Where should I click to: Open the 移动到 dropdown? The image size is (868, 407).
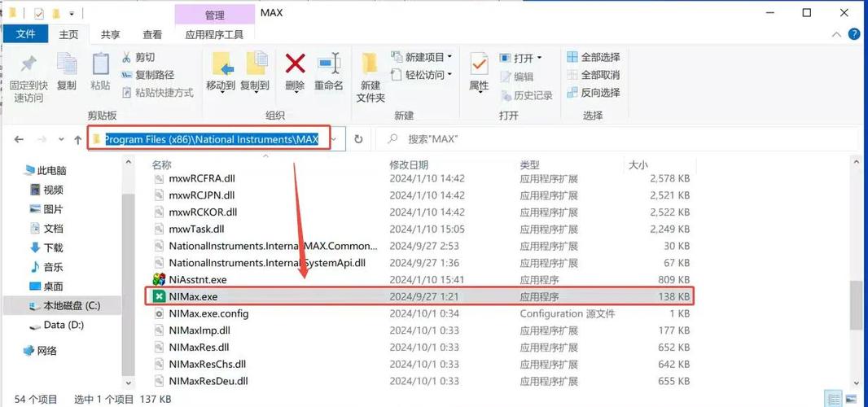pos(221,92)
